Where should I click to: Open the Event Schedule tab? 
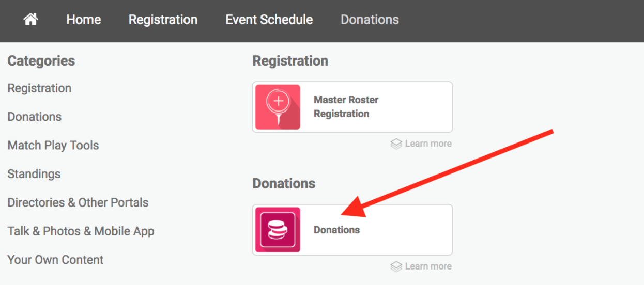[x=269, y=20]
